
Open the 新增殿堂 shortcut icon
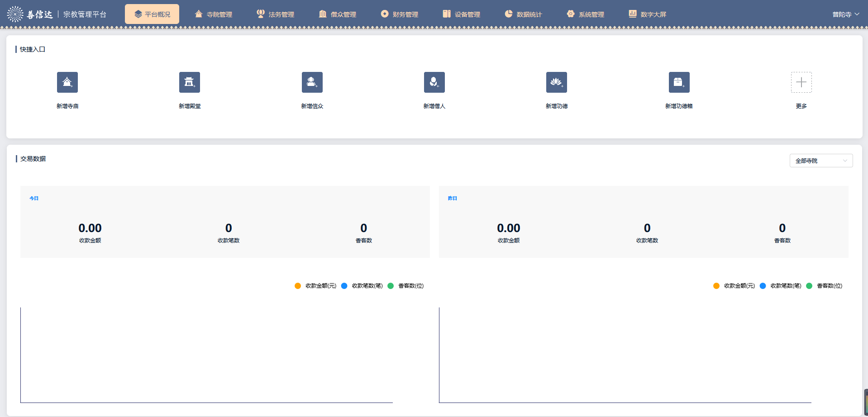190,82
